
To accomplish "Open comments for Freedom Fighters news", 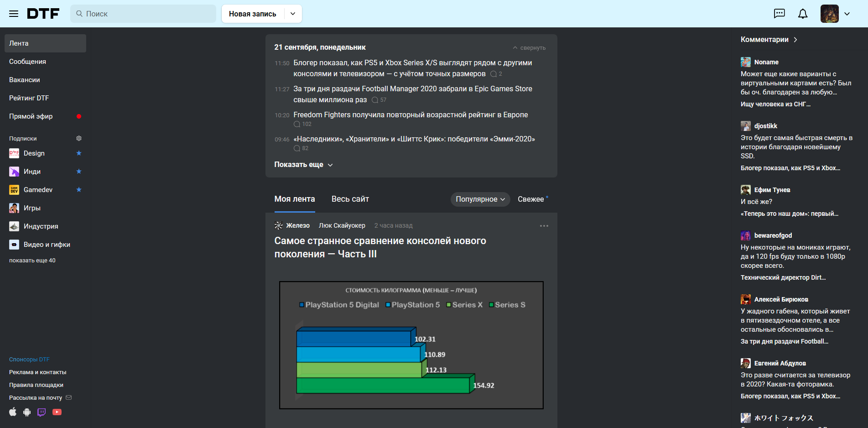I will click(303, 124).
